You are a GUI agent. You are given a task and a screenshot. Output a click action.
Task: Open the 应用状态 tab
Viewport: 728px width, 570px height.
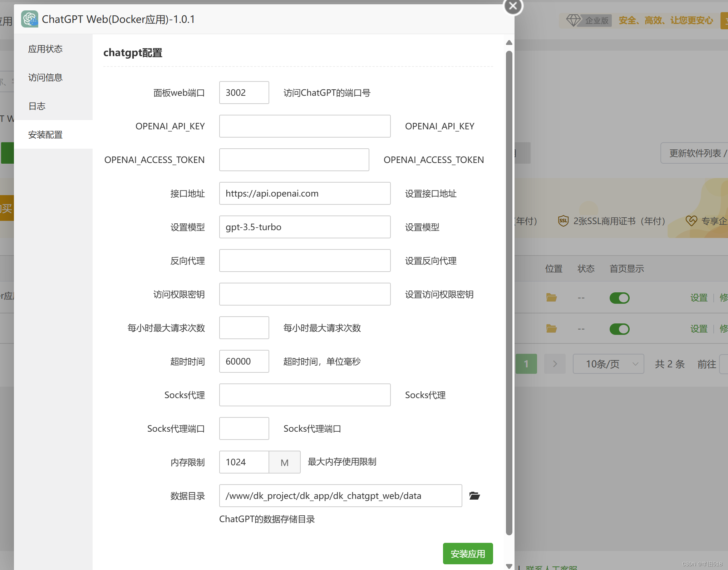(45, 49)
